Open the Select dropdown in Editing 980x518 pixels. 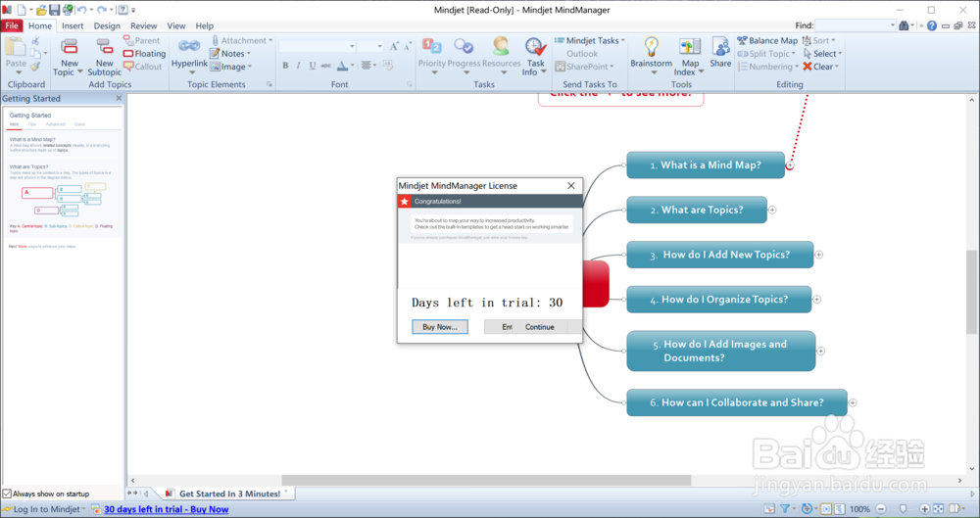(x=840, y=54)
